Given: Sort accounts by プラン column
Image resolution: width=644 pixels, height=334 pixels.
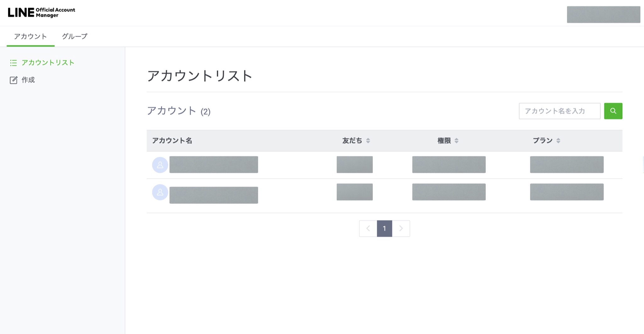Looking at the screenshot, I should pyautogui.click(x=558, y=141).
